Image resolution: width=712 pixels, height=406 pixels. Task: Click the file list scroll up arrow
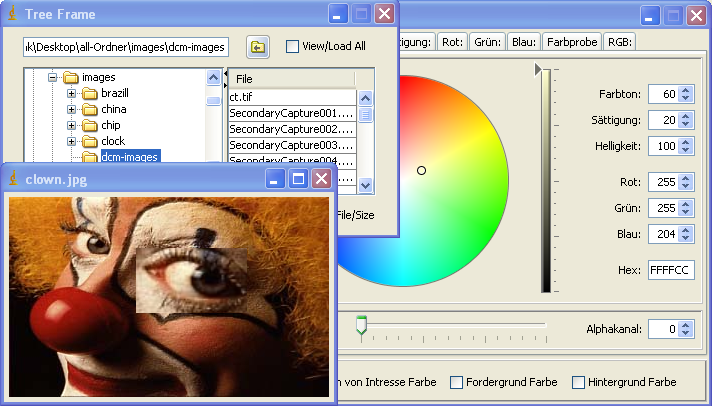(x=366, y=98)
